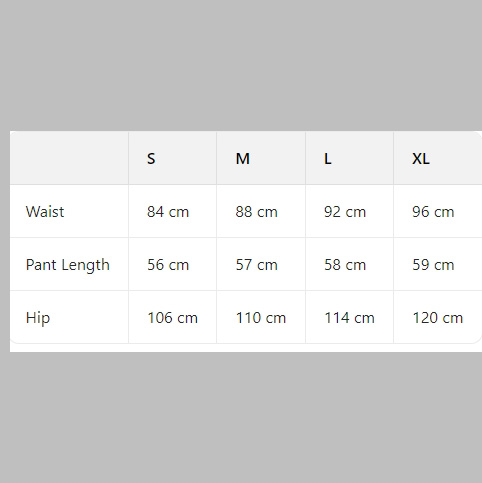482x483 pixels.
Task: Click the 120 cm hip cell
Action: point(438,317)
